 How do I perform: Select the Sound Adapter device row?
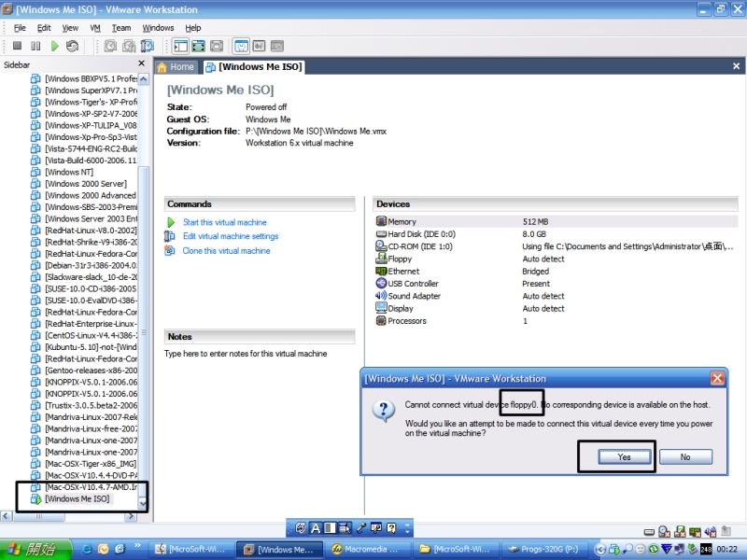(557, 296)
